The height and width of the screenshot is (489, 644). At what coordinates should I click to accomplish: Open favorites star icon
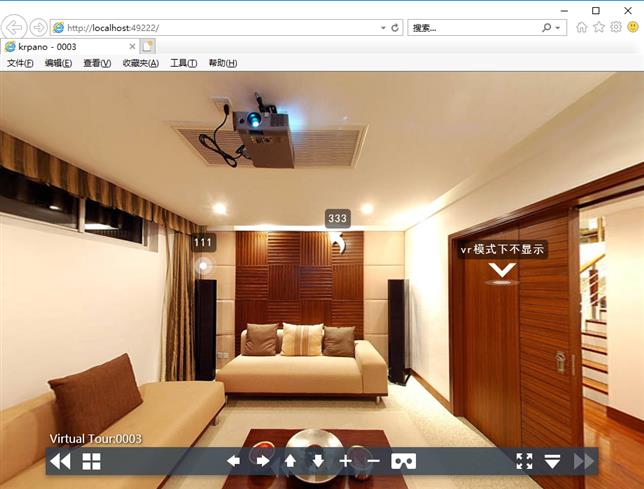pos(599,27)
